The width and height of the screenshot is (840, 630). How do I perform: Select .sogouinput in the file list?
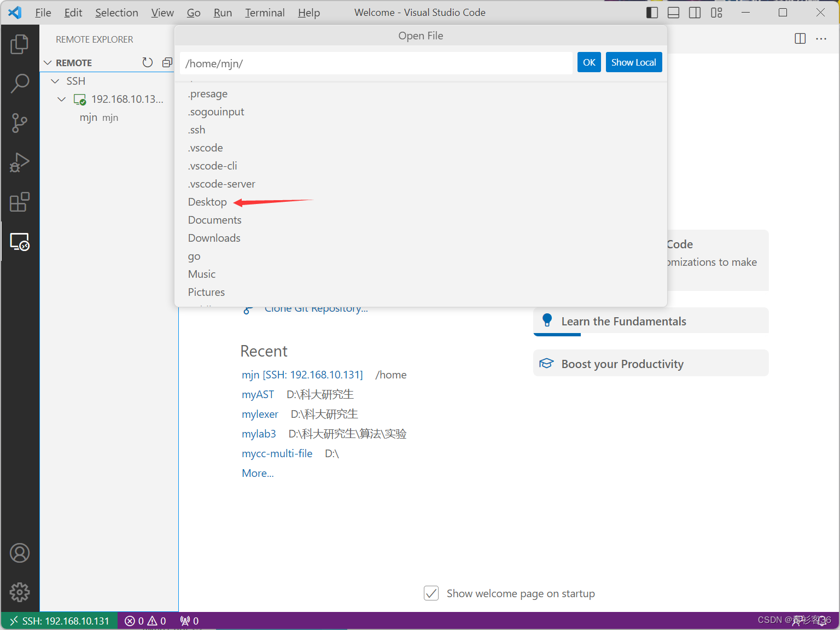421,112
